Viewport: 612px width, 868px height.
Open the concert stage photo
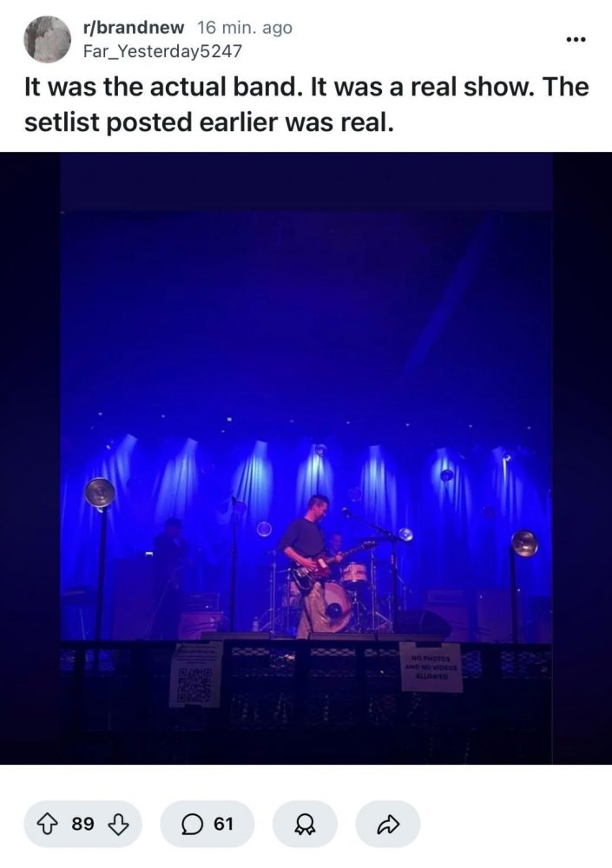click(x=306, y=457)
